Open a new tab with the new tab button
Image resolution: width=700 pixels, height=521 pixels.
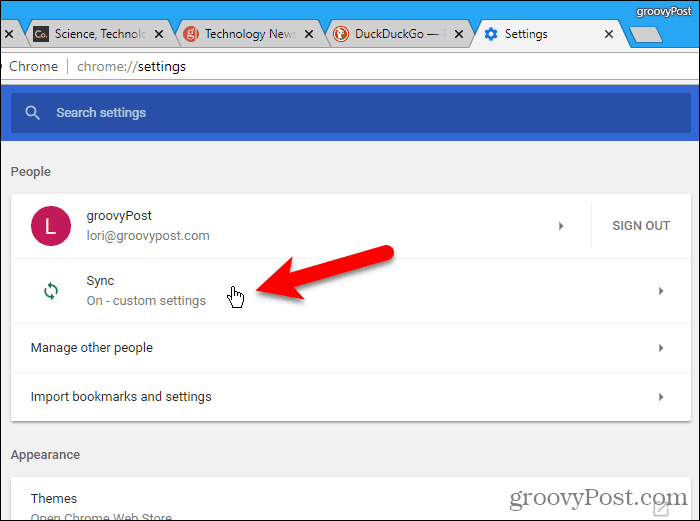tap(646, 35)
